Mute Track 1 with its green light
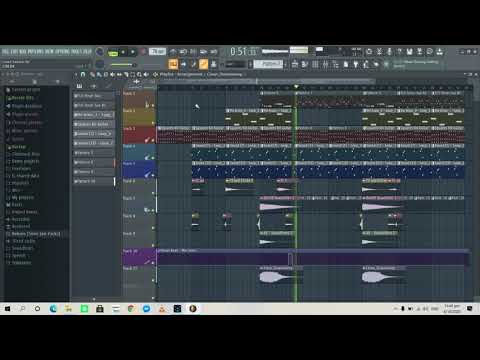480x360 pixels. (x=153, y=106)
